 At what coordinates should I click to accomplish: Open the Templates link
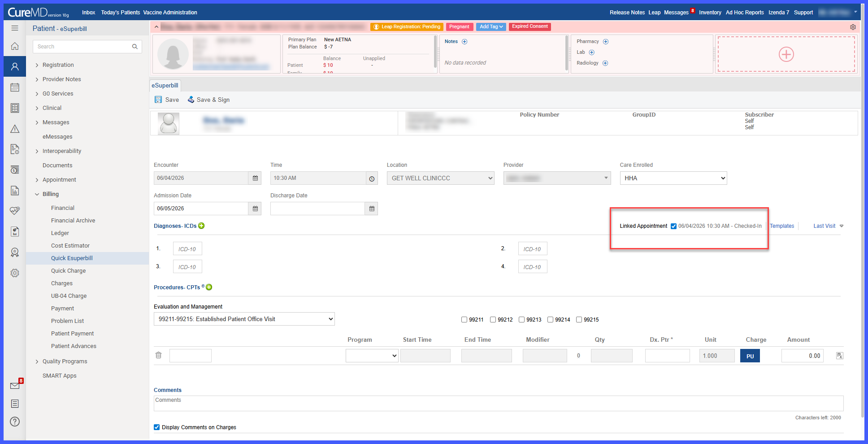[782, 226]
